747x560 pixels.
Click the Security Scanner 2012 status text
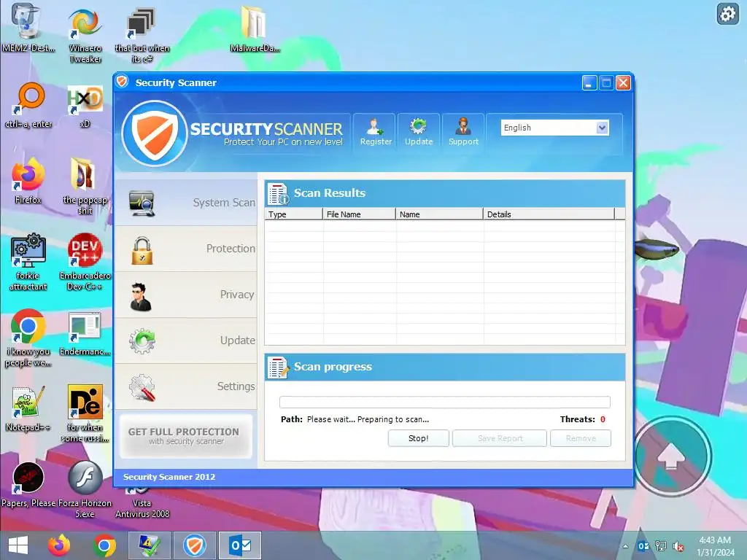pyautogui.click(x=169, y=477)
